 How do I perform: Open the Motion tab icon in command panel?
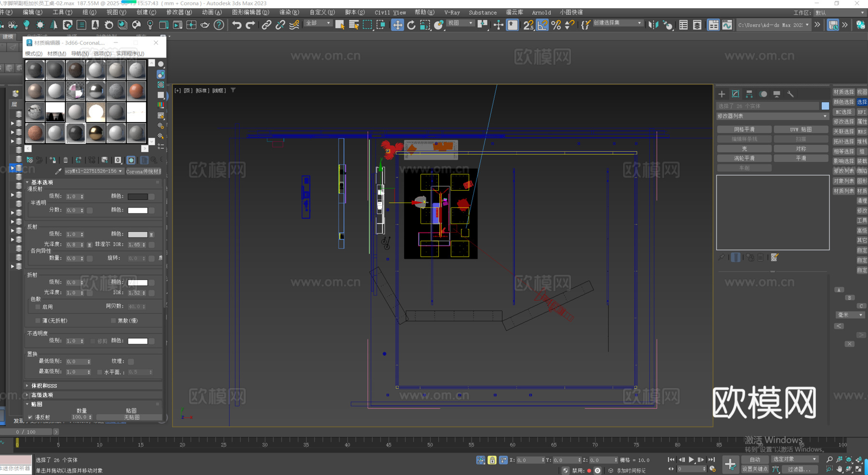[x=763, y=94]
